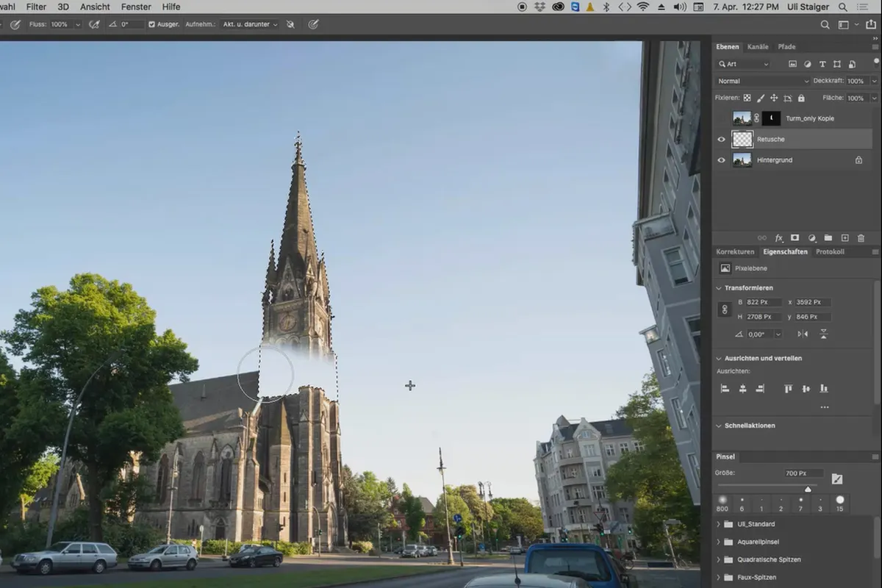Image resolution: width=882 pixels, height=588 pixels.
Task: Open Creative Cloud menu bar icon
Action: (x=559, y=7)
